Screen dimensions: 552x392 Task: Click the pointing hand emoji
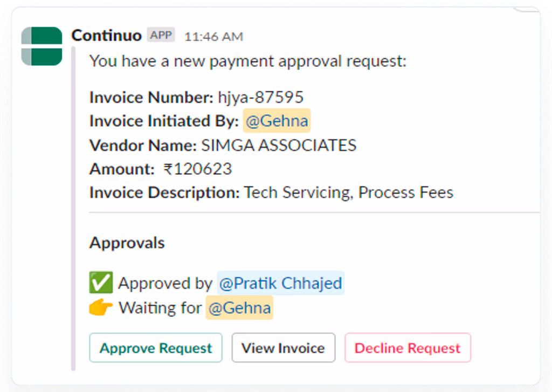point(101,308)
